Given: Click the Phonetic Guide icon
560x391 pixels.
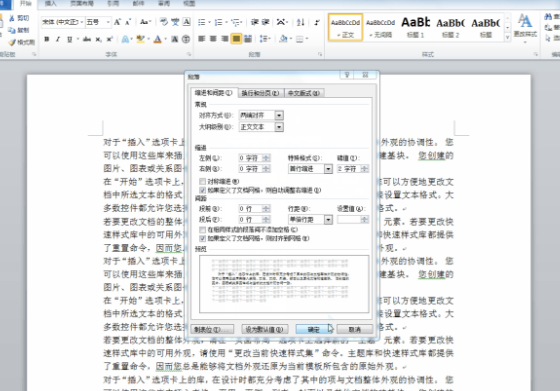Looking at the screenshot, I should click(175, 22).
